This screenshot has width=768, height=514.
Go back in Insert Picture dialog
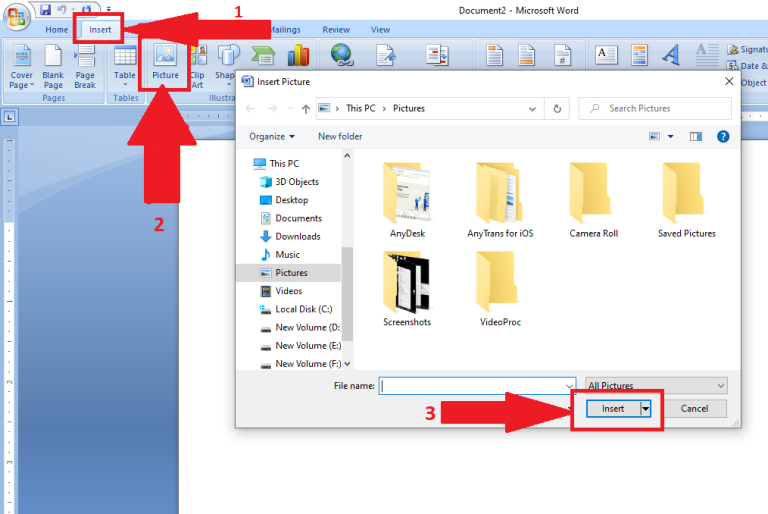click(250, 108)
